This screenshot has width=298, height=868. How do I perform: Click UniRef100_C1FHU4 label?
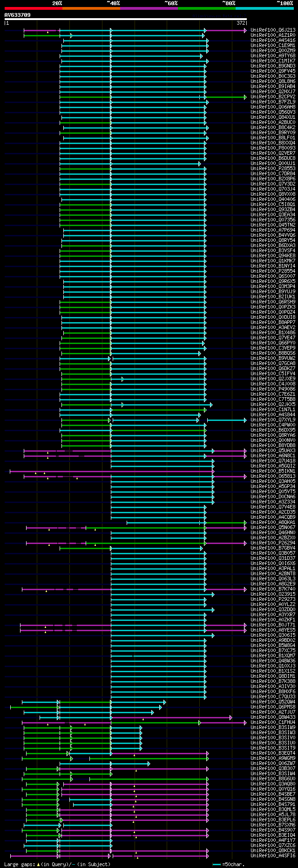(273, 723)
